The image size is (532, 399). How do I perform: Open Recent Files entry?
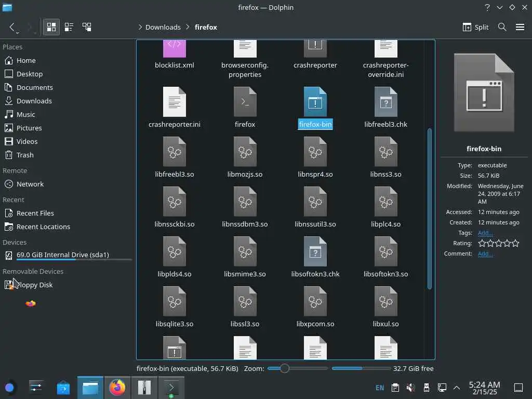pyautogui.click(x=67, y=214)
